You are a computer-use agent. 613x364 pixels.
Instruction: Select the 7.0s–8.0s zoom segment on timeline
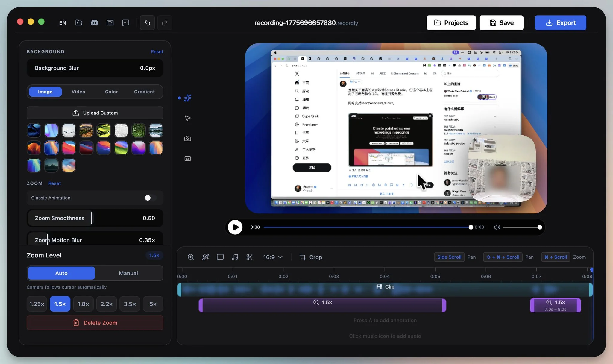pos(555,305)
